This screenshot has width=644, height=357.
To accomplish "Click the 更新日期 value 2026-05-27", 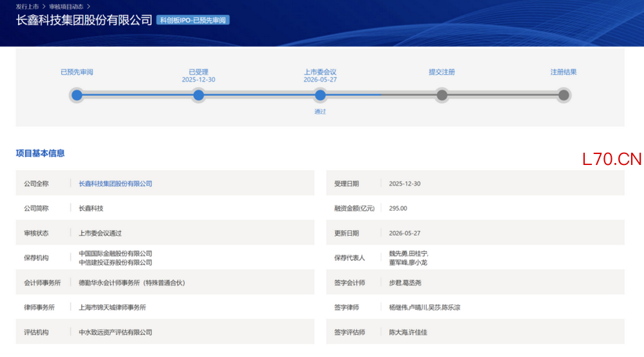I will tap(404, 233).
